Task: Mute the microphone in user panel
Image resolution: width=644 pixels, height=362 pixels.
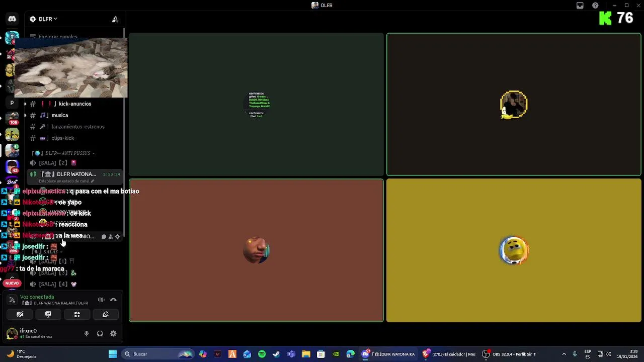Action: pyautogui.click(x=87, y=333)
